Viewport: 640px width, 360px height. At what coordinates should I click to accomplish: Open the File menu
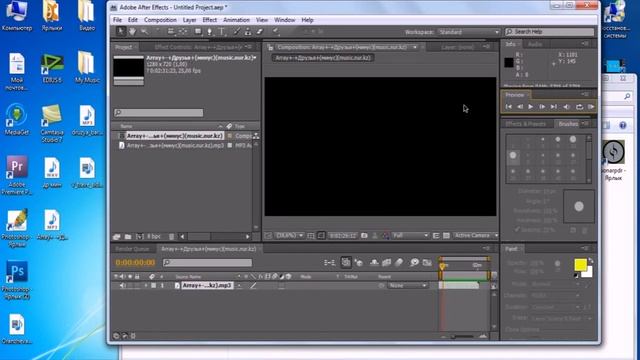[117, 20]
